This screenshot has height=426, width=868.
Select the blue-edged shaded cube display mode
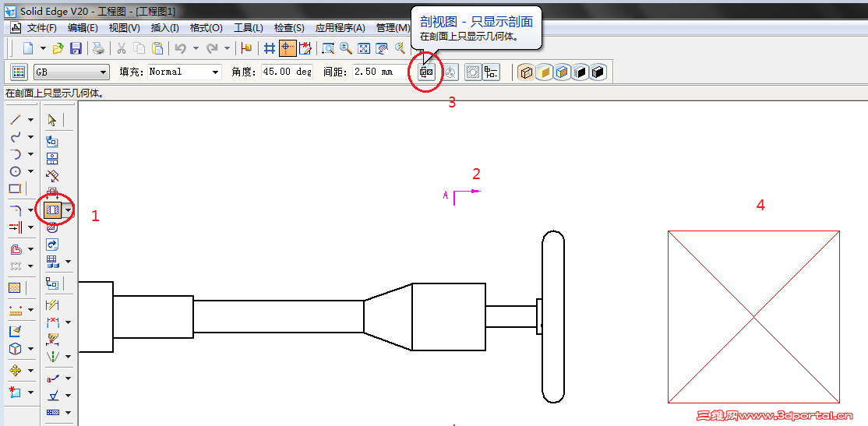(x=562, y=72)
